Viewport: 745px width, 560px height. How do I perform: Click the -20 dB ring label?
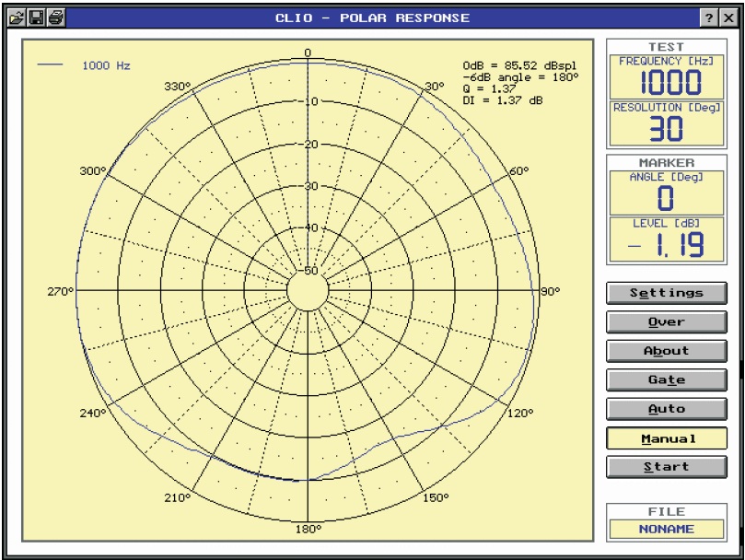309,145
